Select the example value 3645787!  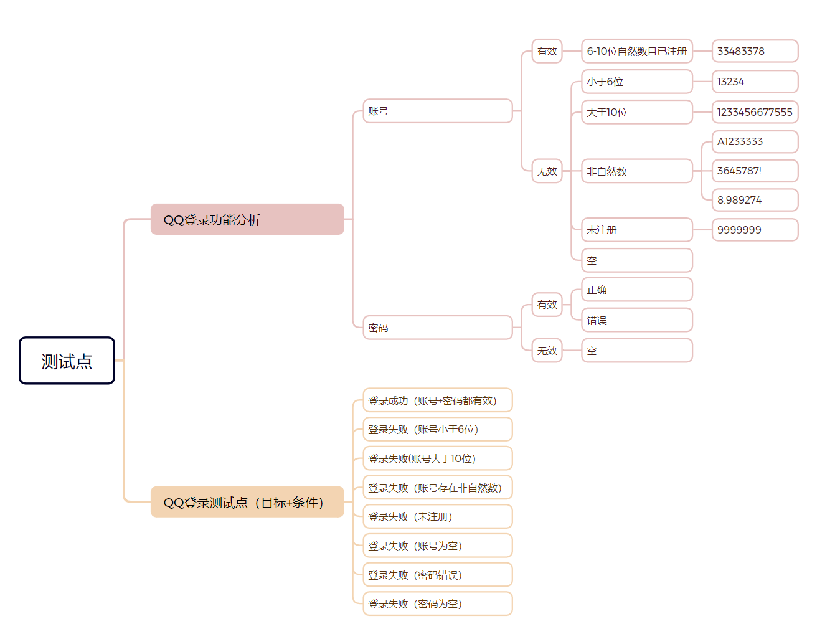(x=755, y=171)
